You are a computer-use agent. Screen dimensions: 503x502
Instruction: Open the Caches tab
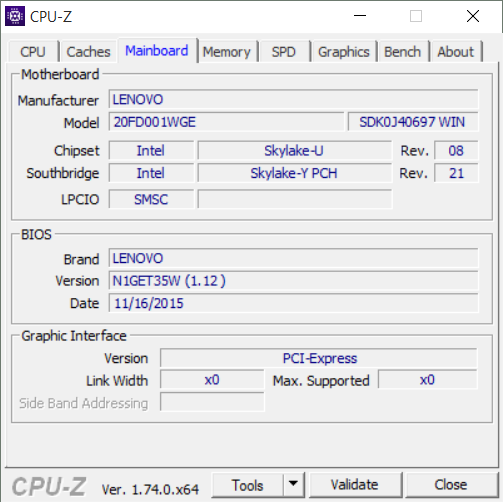[88, 52]
